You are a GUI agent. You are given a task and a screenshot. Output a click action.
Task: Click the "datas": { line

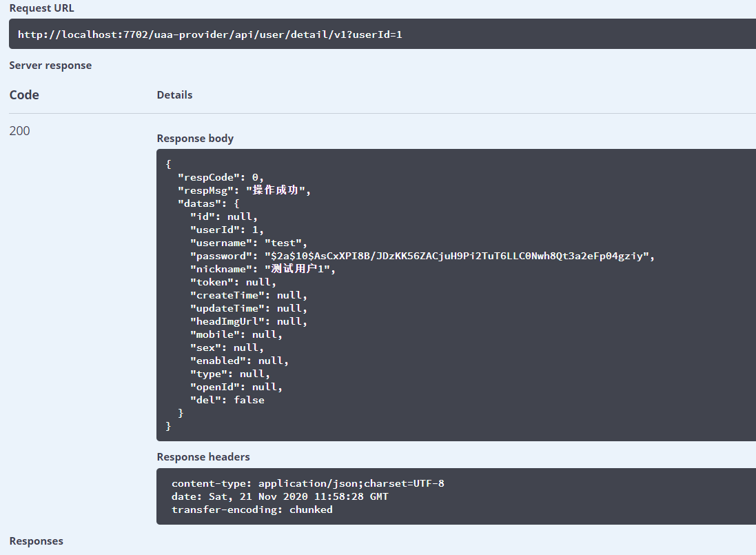208,203
